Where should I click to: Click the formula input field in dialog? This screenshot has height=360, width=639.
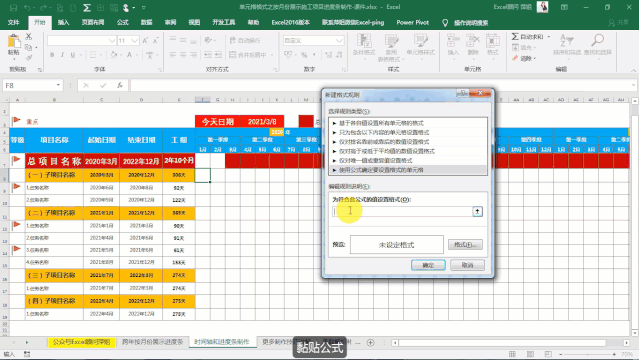pos(402,211)
